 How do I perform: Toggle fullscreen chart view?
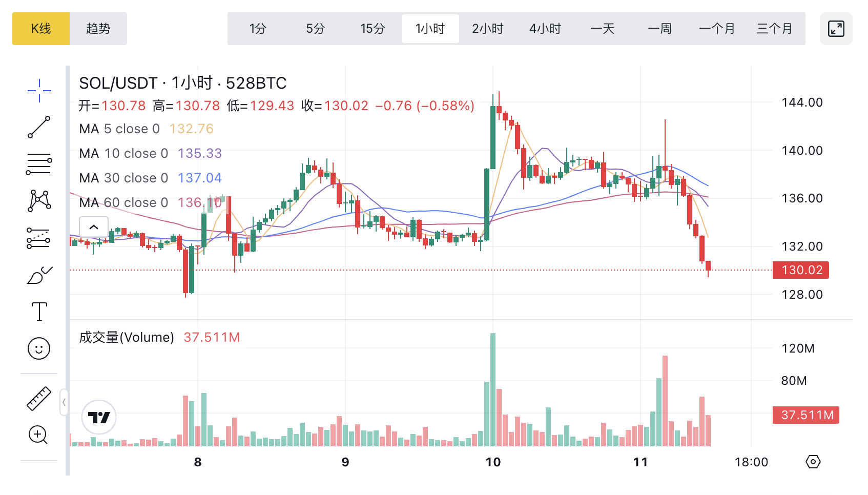[836, 29]
